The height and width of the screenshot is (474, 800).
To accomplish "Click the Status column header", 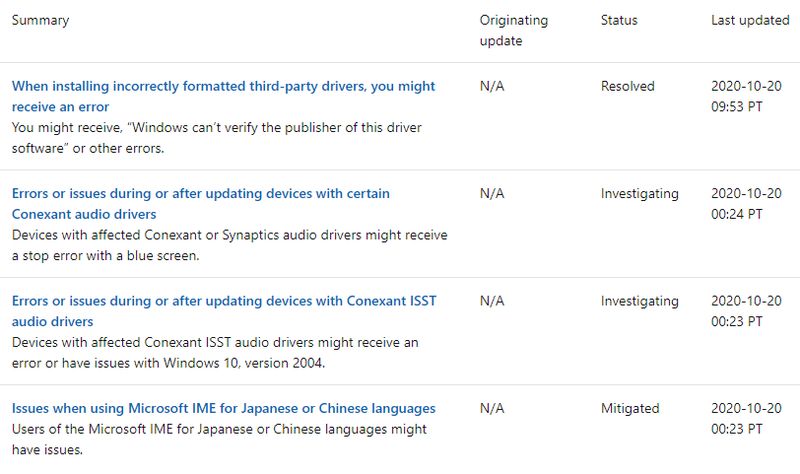I will (619, 20).
